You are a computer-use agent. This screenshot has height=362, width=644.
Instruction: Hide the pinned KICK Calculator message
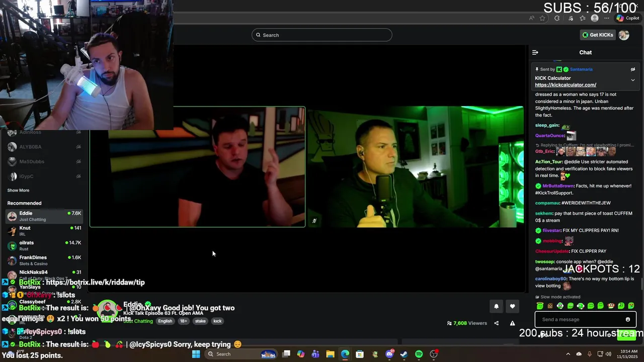point(633,69)
